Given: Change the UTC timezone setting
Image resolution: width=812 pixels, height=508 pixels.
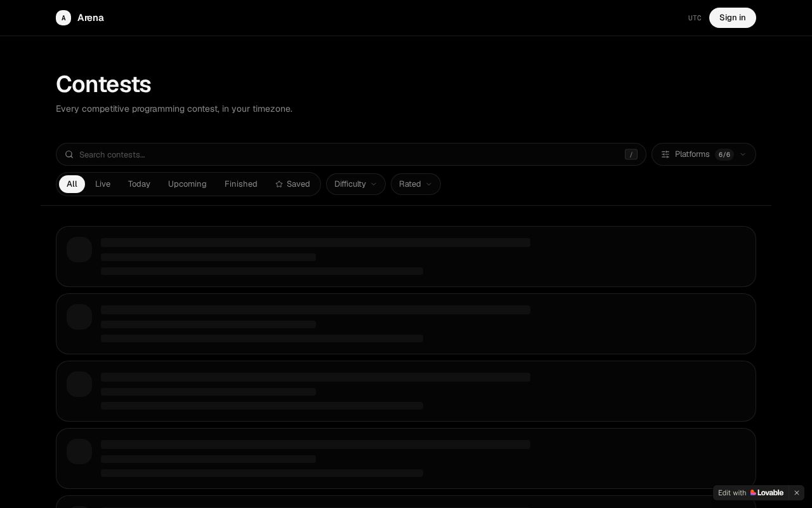Looking at the screenshot, I should tap(695, 18).
